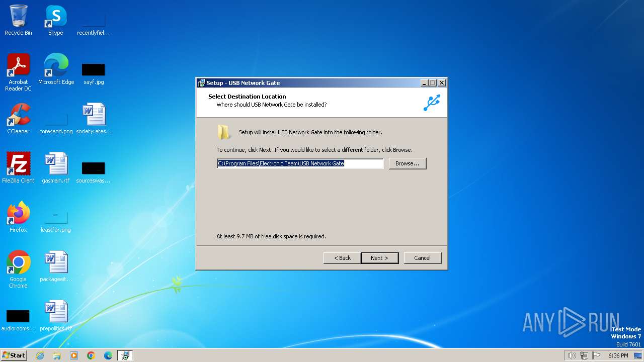The width and height of the screenshot is (644, 362).
Task: Open Windows Media Player taskbar icon
Action: 74,355
